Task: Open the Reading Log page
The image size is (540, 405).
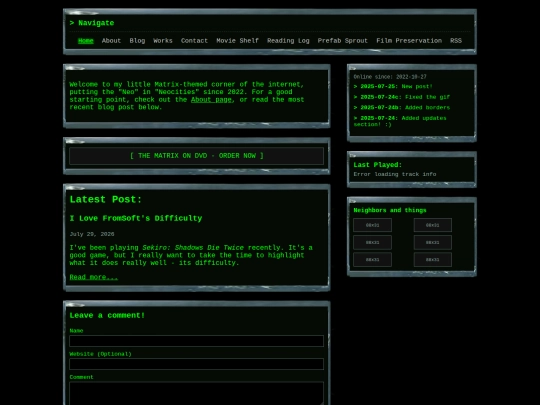Action: [x=288, y=41]
